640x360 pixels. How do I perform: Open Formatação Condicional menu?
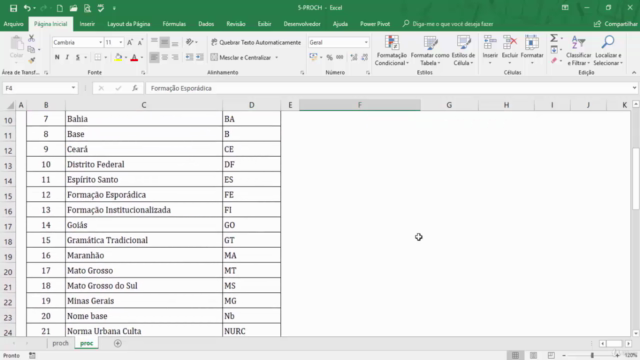tap(391, 51)
